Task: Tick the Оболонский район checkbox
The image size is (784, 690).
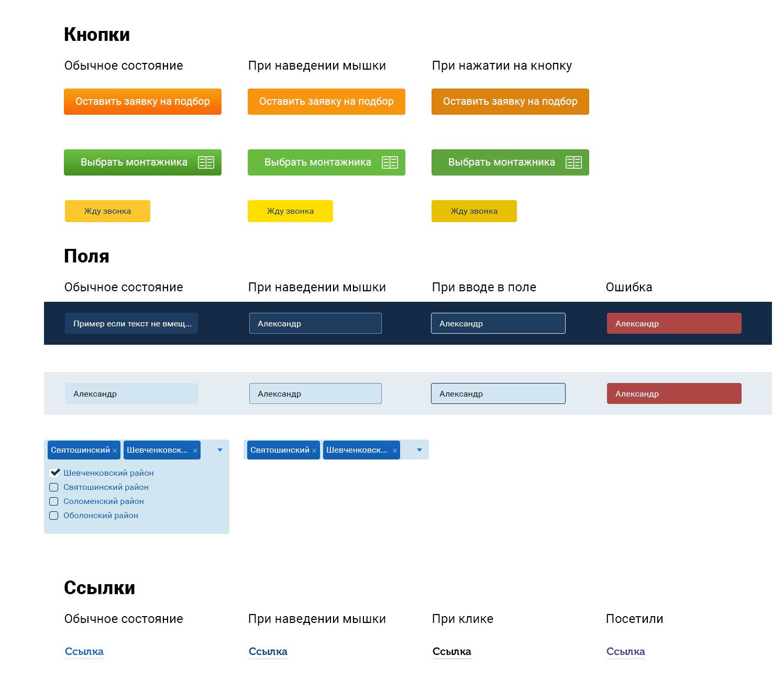Action: (x=54, y=516)
